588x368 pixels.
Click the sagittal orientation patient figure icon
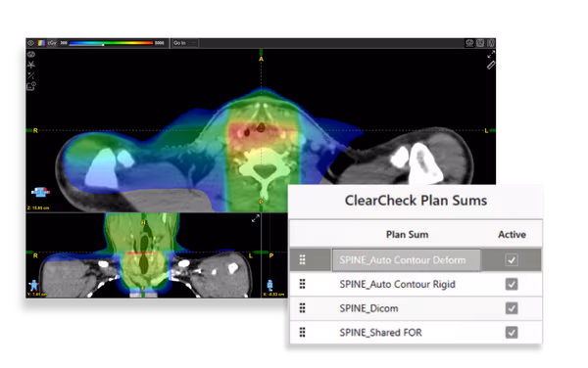(270, 285)
